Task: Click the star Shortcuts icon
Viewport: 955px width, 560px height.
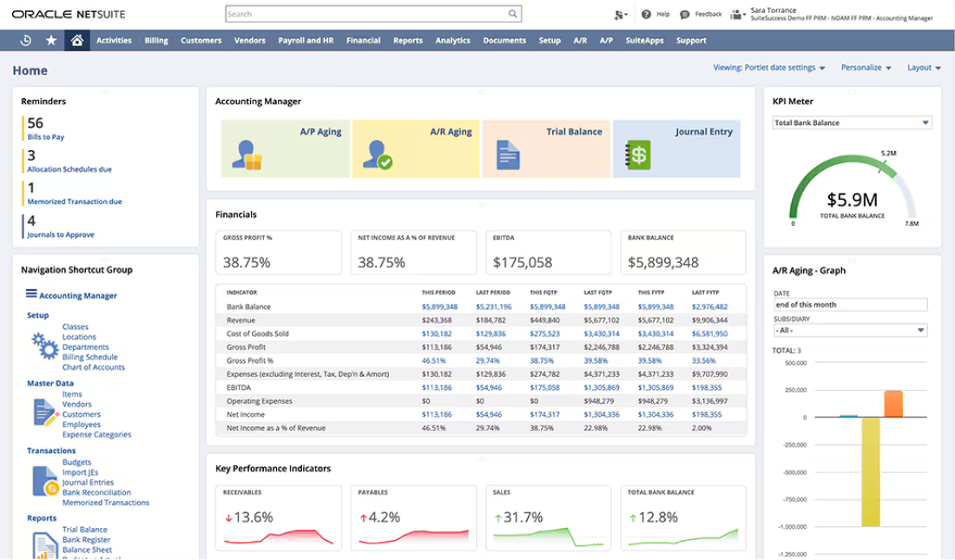Action: [50, 40]
